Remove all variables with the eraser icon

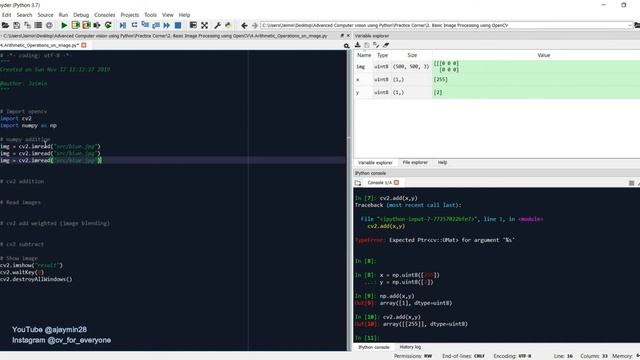[386, 45]
